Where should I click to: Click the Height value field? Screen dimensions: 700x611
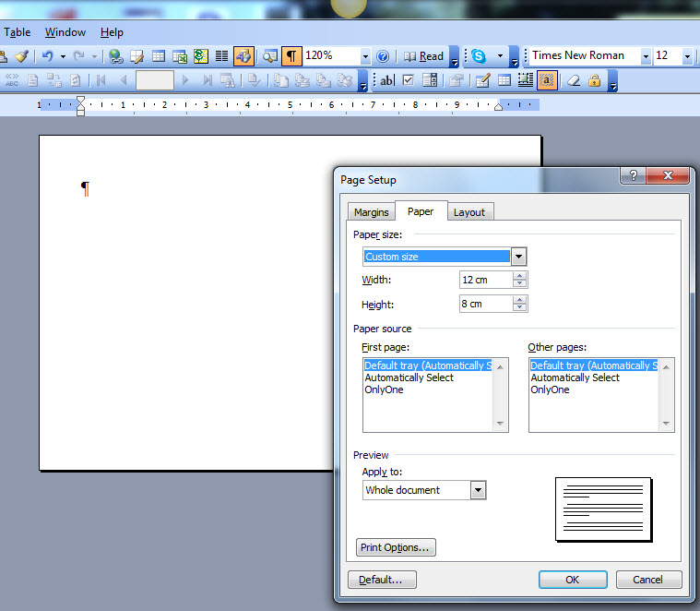(486, 305)
